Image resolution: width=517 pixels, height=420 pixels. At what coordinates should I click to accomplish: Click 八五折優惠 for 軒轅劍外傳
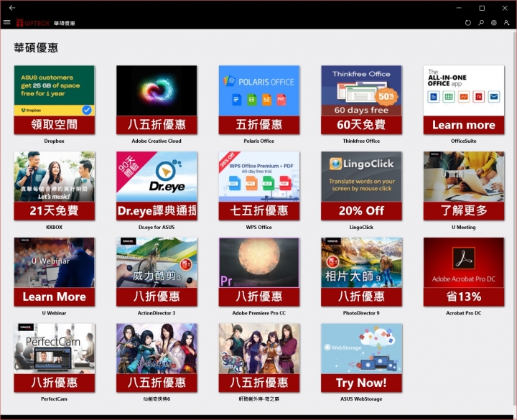[259, 383]
